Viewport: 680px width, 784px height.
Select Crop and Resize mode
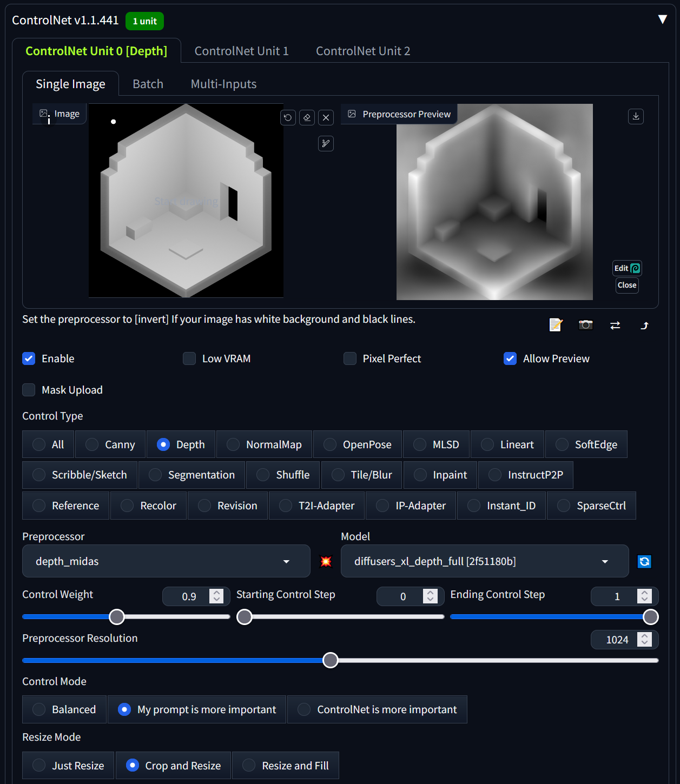click(173, 766)
